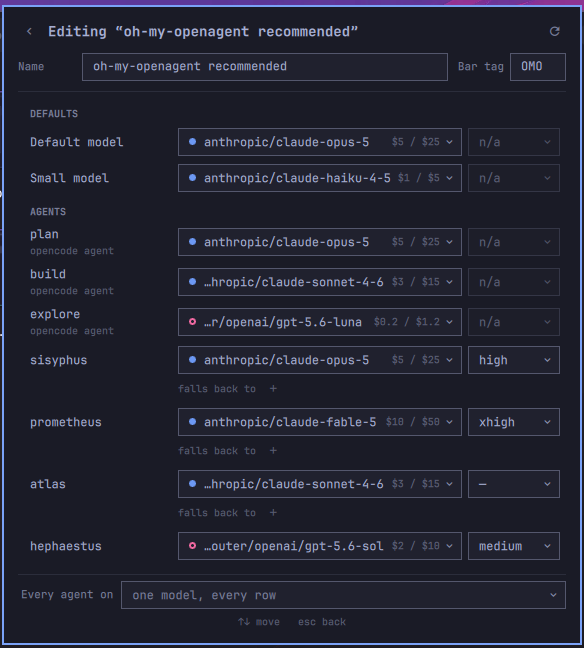Image resolution: width=584 pixels, height=648 pixels.
Task: Open the explore agent n/a effort dropdown
Action: coord(514,322)
